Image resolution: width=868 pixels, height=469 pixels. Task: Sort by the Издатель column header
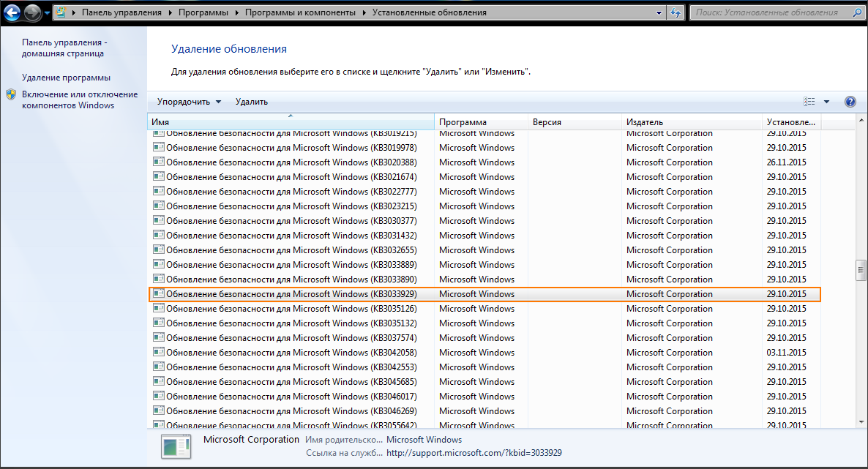point(692,121)
